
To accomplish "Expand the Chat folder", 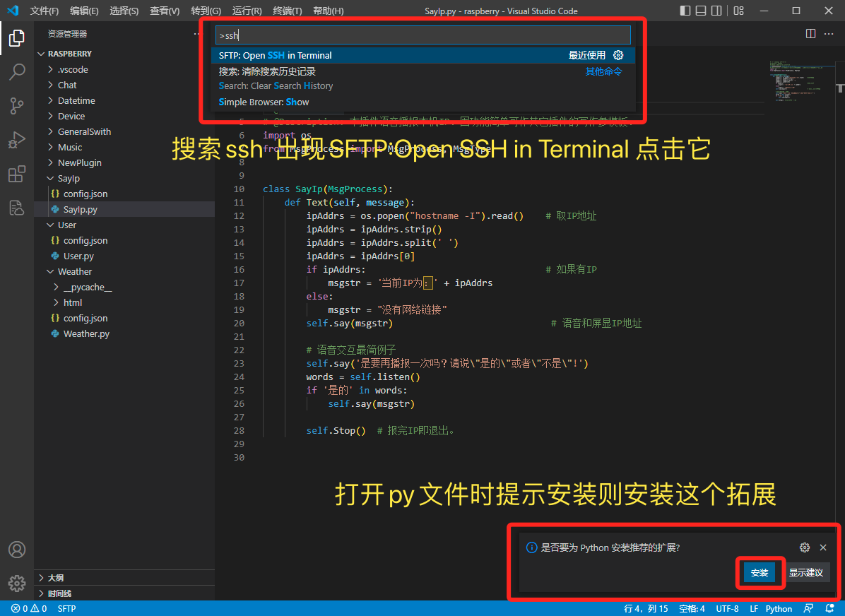I will pos(124,85).
